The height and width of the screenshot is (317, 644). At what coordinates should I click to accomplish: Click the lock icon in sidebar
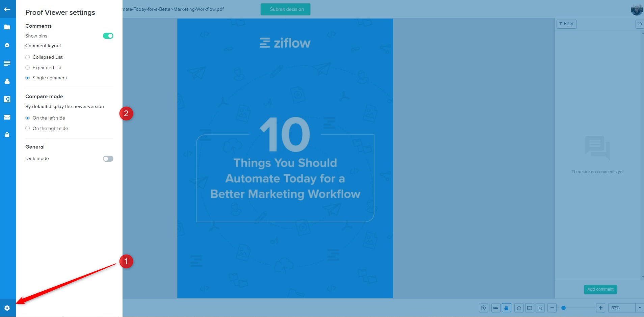tap(7, 135)
